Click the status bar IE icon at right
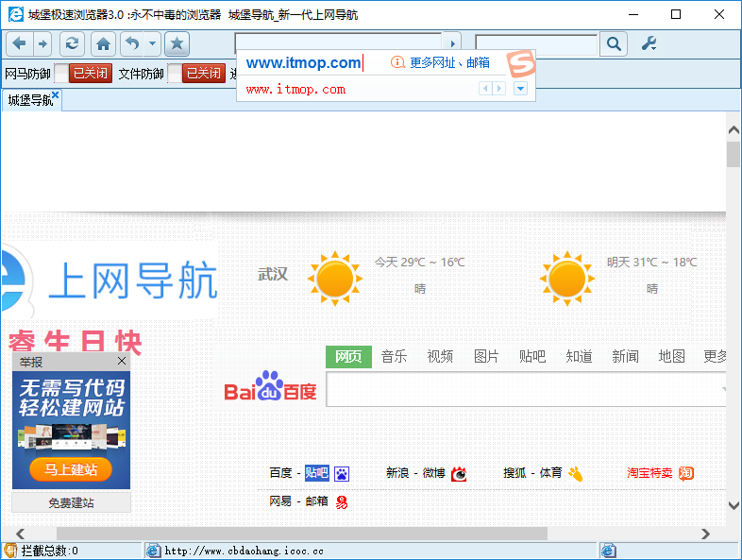Screen dimensions: 742x560 (609, 551)
